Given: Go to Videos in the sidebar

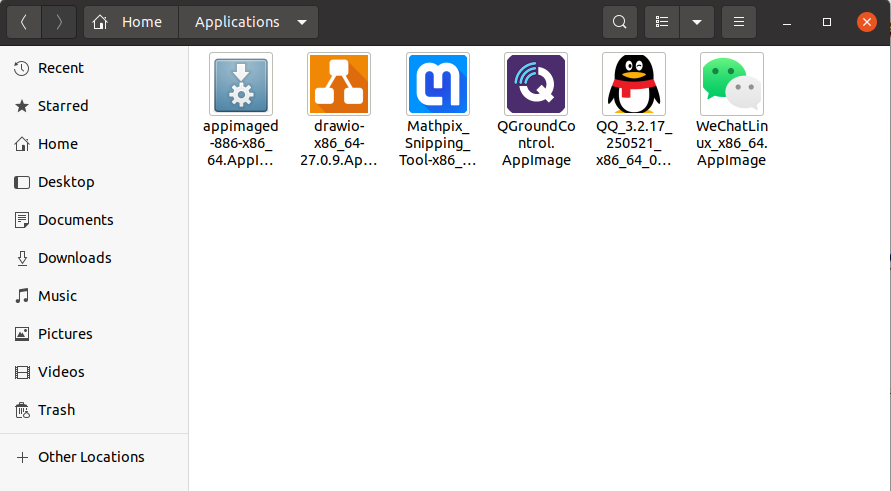Looking at the screenshot, I should tap(94, 372).
